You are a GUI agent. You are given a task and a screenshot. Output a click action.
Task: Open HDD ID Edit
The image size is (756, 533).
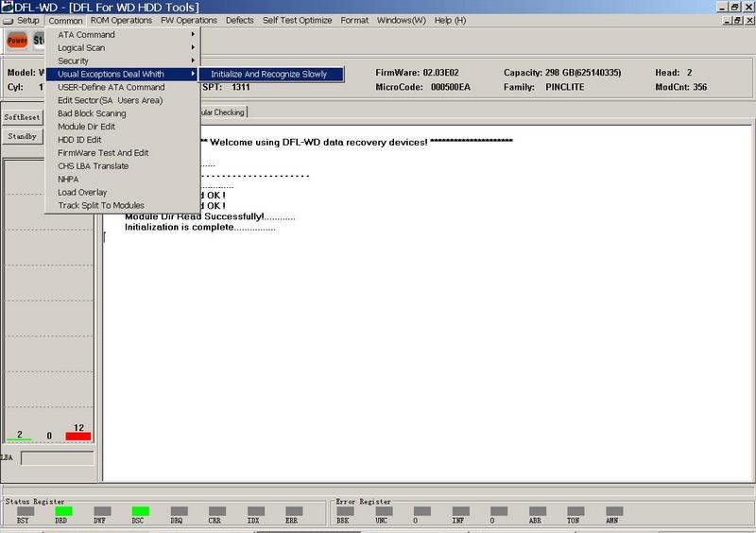pos(123,140)
